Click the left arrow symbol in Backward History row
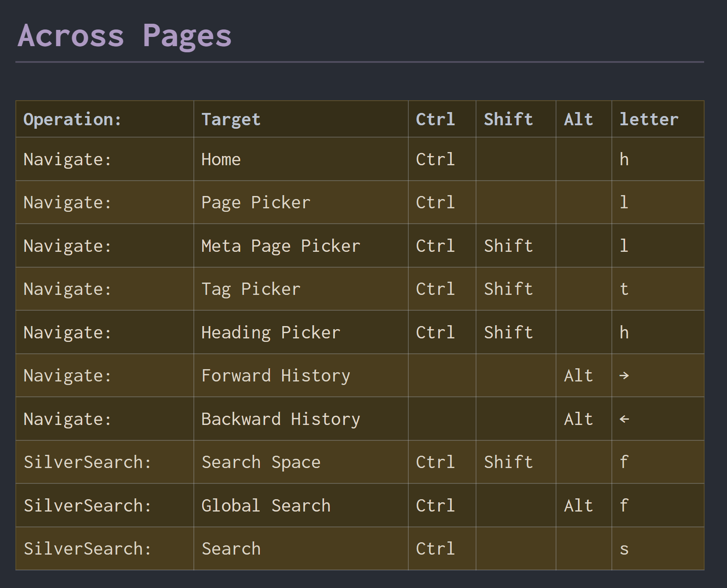Image resolution: width=727 pixels, height=588 pixels. pyautogui.click(x=624, y=419)
